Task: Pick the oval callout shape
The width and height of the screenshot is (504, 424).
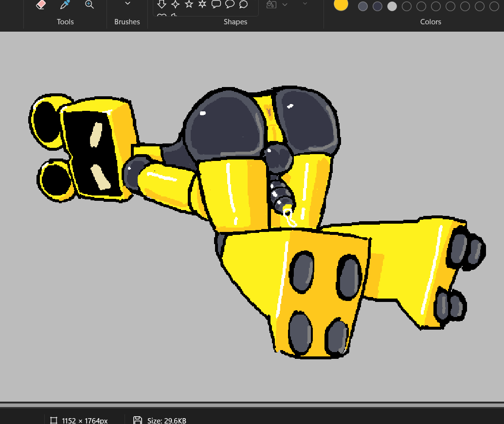Action: (x=230, y=4)
